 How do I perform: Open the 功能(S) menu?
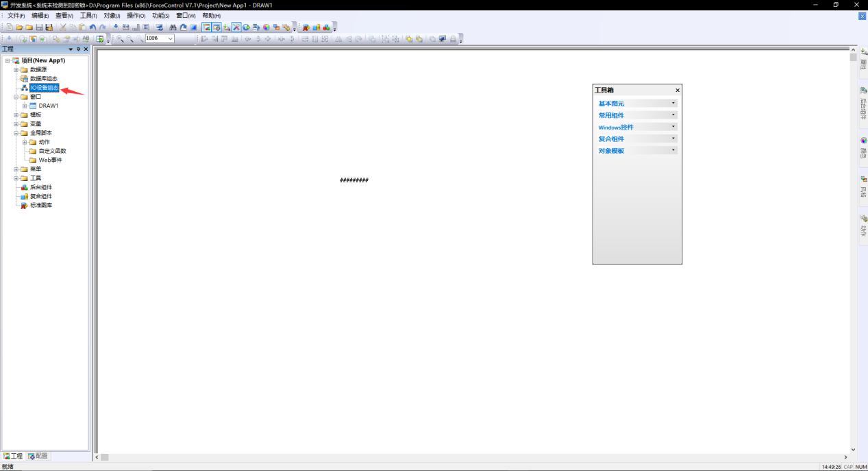[160, 15]
